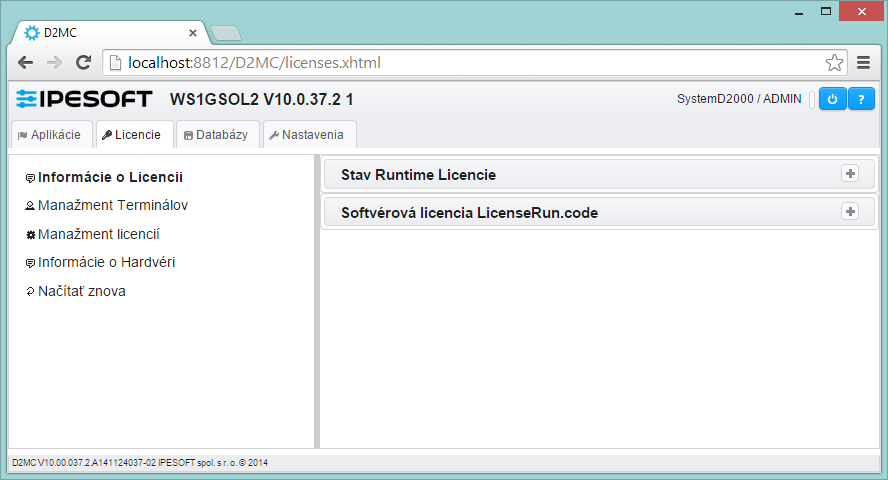Click the address bar URL field
888x480 pixels.
470,63
